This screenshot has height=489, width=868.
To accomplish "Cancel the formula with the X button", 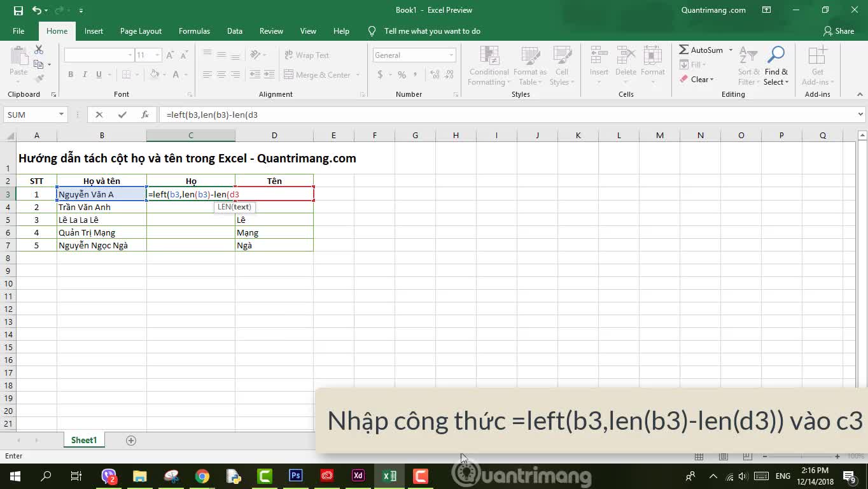I will click(99, 115).
